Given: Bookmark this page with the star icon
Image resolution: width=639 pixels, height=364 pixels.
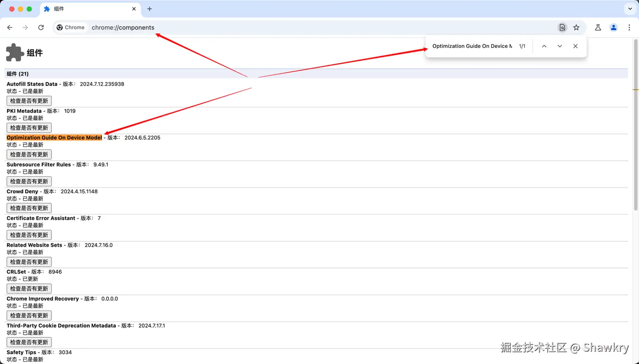Looking at the screenshot, I should tap(576, 27).
